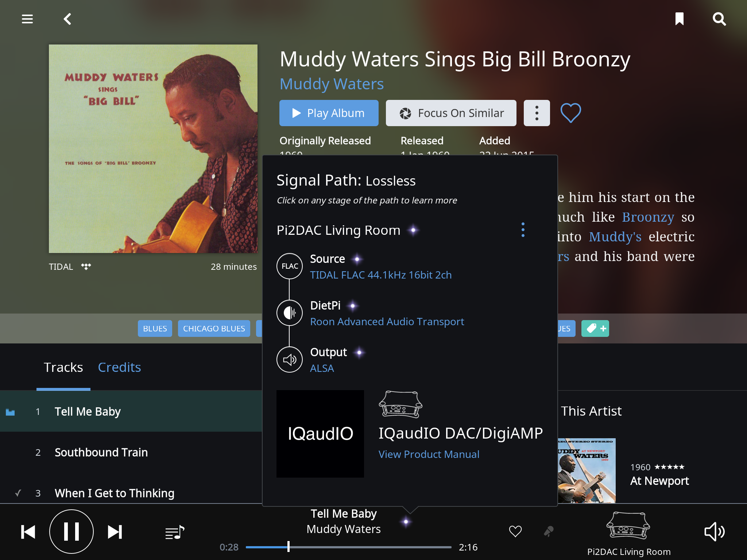Open the View Product Manual link
747x560 pixels.
point(429,454)
